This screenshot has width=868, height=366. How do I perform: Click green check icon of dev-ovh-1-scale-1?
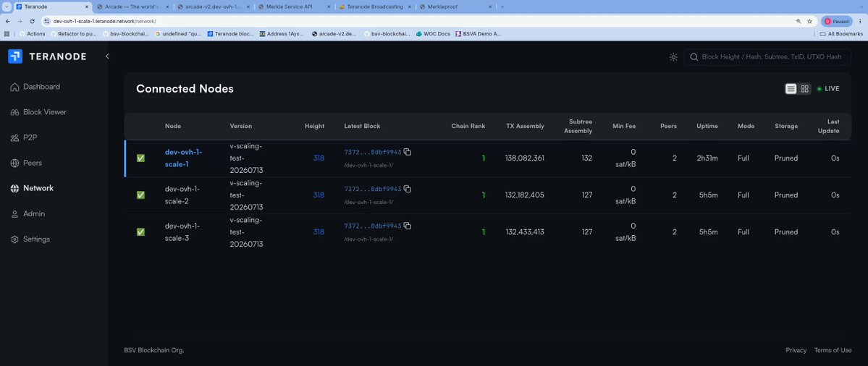(x=140, y=158)
